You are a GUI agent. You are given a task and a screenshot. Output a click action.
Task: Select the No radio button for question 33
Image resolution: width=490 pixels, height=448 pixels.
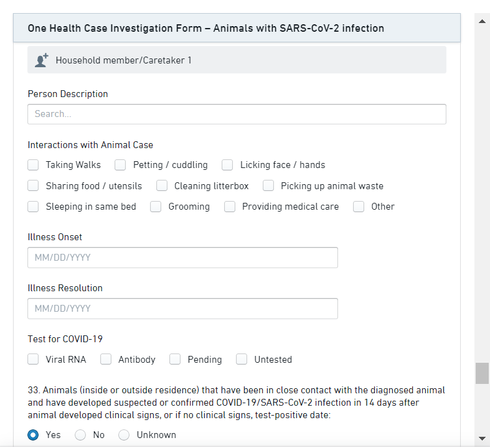(80, 435)
